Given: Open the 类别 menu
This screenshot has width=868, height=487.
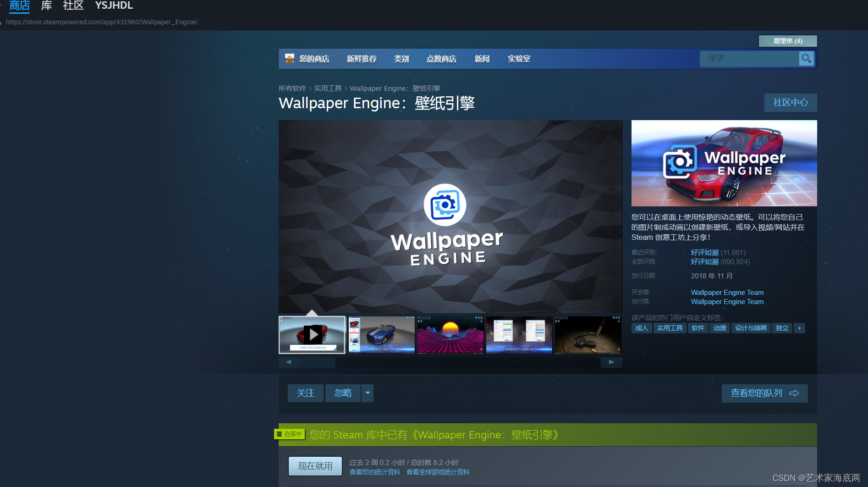Looking at the screenshot, I should click(x=401, y=59).
